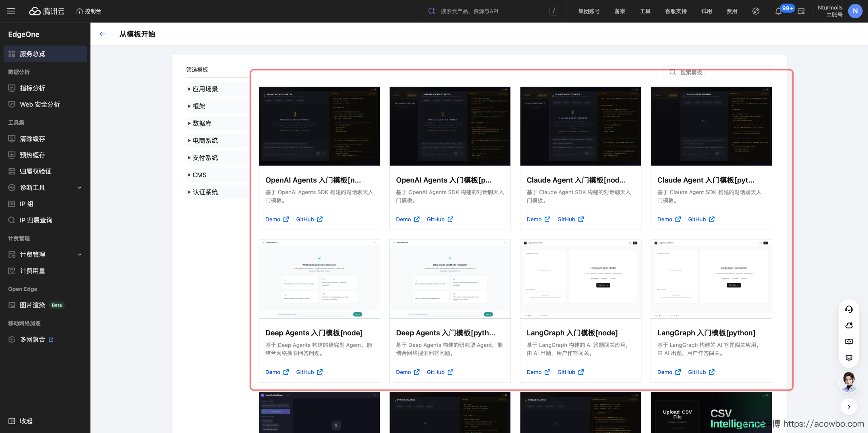
Task: Open the feedback message icon on right
Action: [x=849, y=358]
